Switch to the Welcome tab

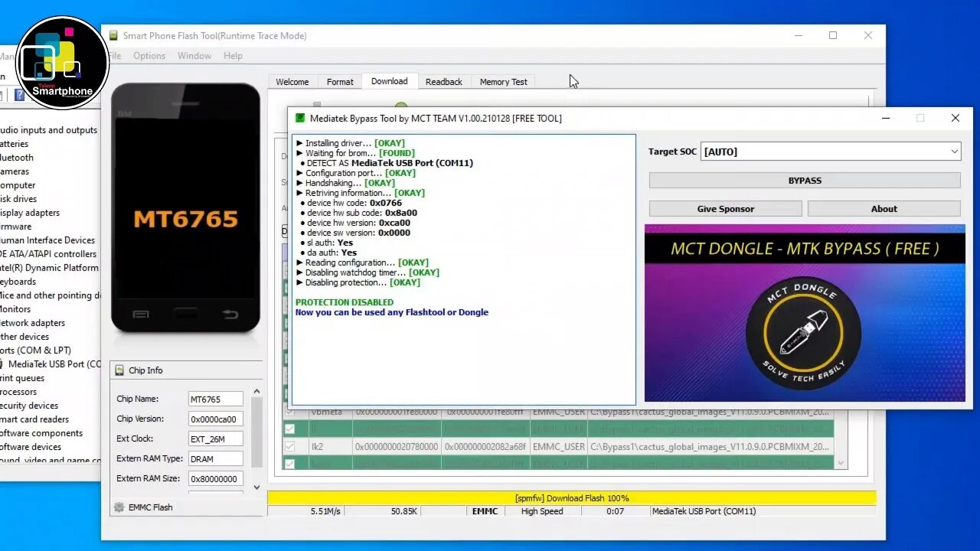(x=292, y=82)
